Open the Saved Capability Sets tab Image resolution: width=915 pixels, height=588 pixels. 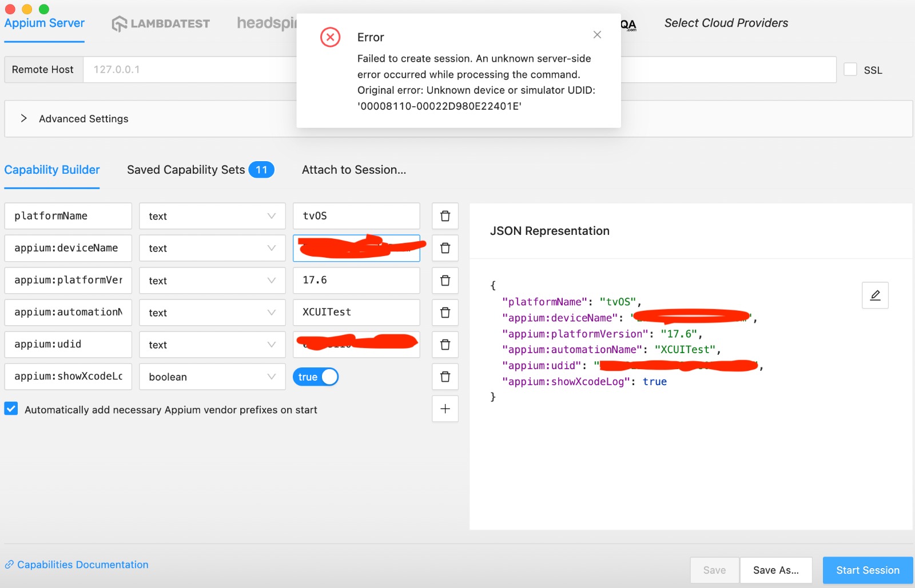tap(201, 170)
